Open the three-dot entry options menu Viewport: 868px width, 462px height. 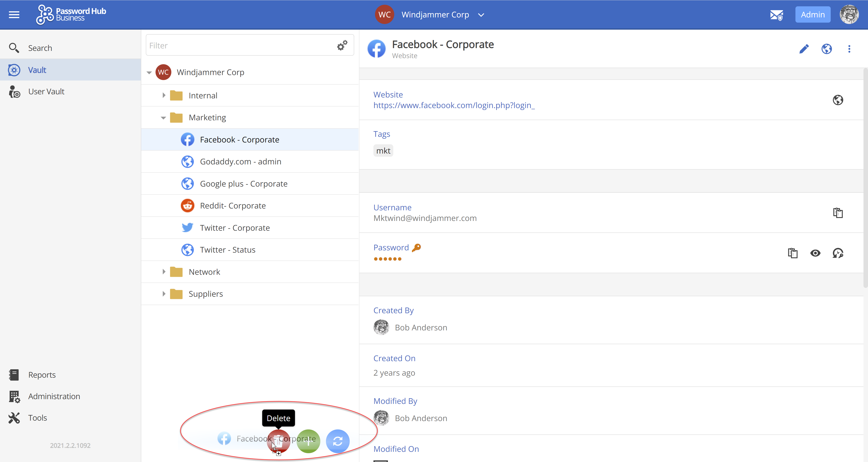849,49
